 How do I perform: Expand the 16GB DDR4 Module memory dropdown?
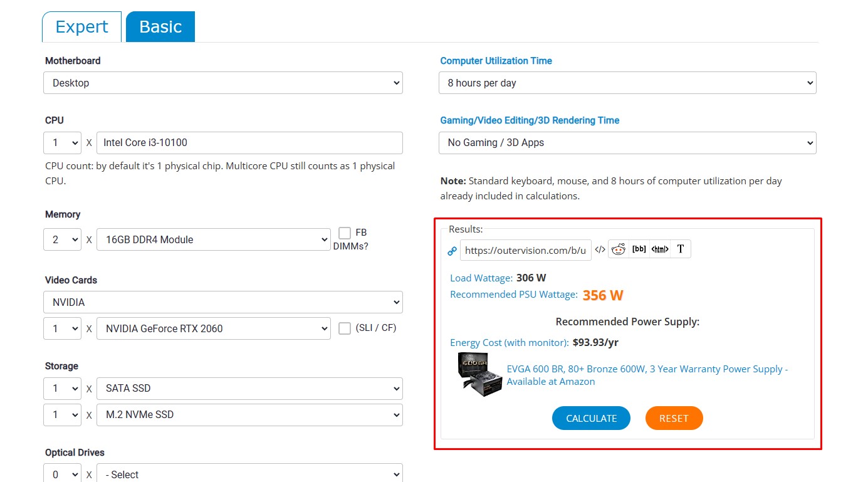click(x=213, y=239)
